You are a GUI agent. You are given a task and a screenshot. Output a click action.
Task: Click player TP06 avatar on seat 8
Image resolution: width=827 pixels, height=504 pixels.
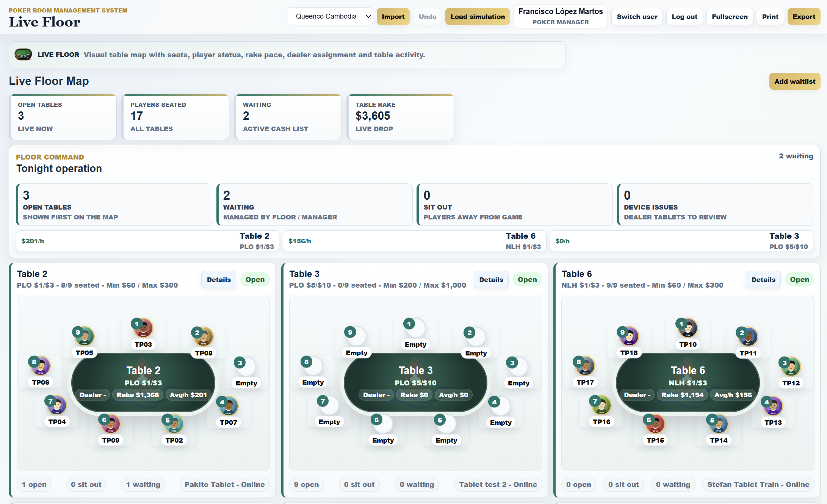click(41, 366)
